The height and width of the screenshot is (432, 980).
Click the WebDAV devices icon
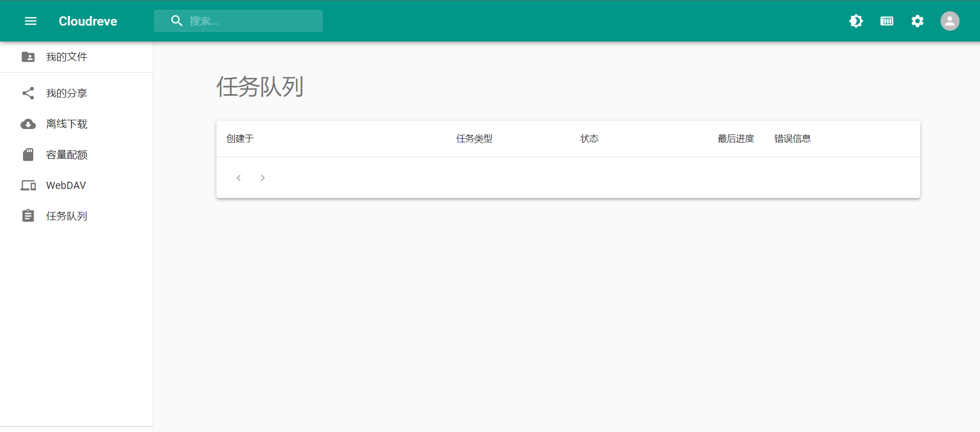(x=28, y=185)
